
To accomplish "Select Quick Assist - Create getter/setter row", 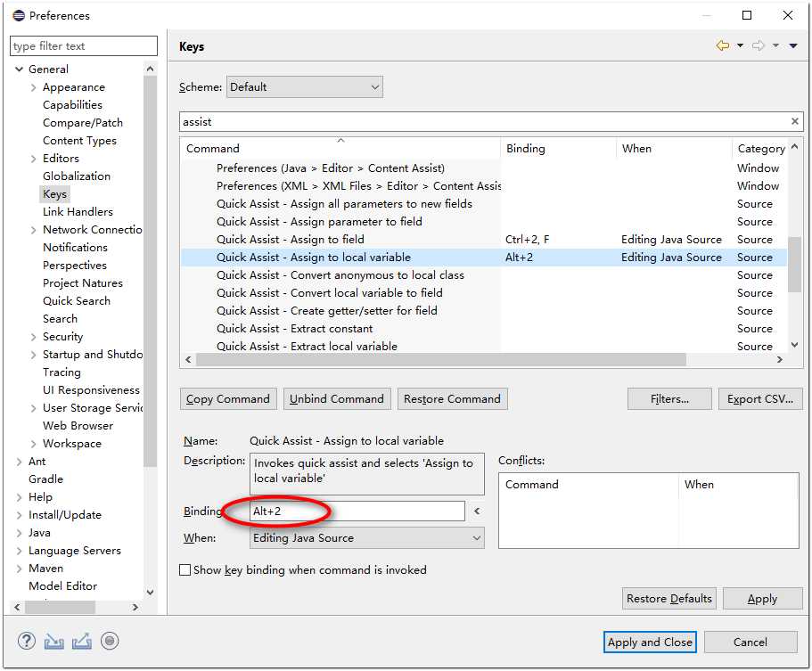I will pyautogui.click(x=484, y=311).
